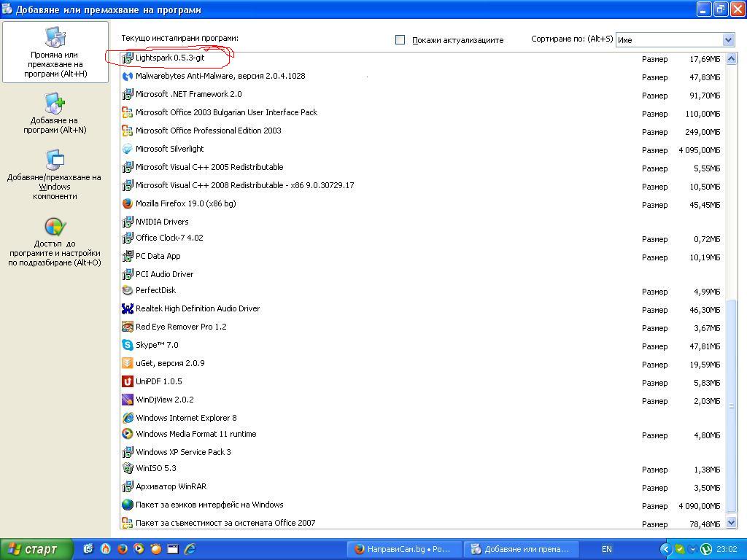Click the globe icon of 'Пакет за езиков интерфейс'
Image resolution: width=747 pixels, height=560 pixels.
(127, 505)
